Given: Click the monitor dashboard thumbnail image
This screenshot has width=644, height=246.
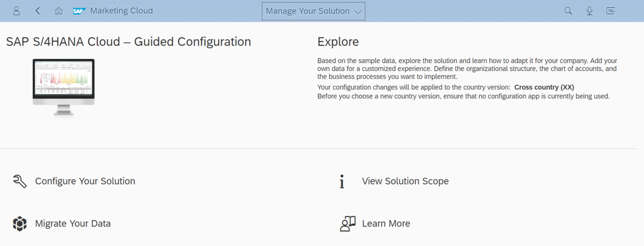Looking at the screenshot, I should (x=64, y=87).
